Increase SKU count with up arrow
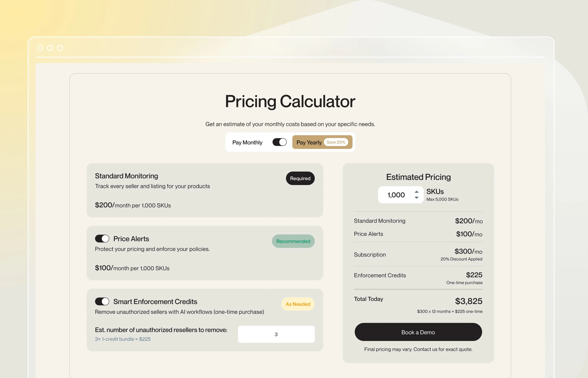 [417, 192]
